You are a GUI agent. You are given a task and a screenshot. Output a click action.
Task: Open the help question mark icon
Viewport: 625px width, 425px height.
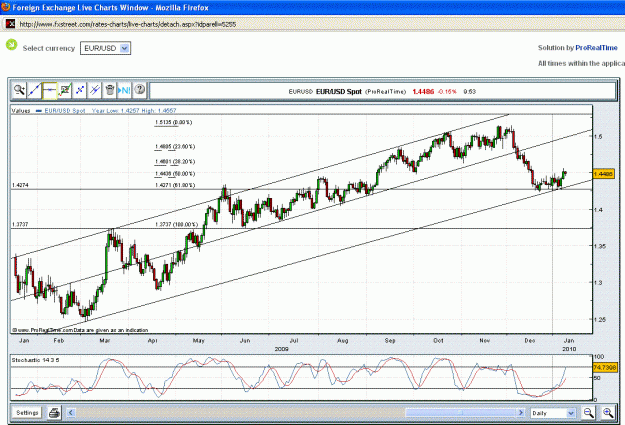click(x=140, y=89)
